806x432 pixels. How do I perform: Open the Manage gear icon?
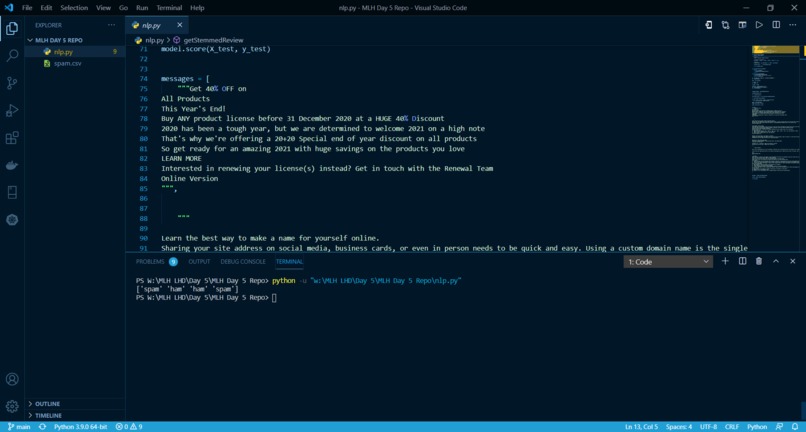[12, 406]
